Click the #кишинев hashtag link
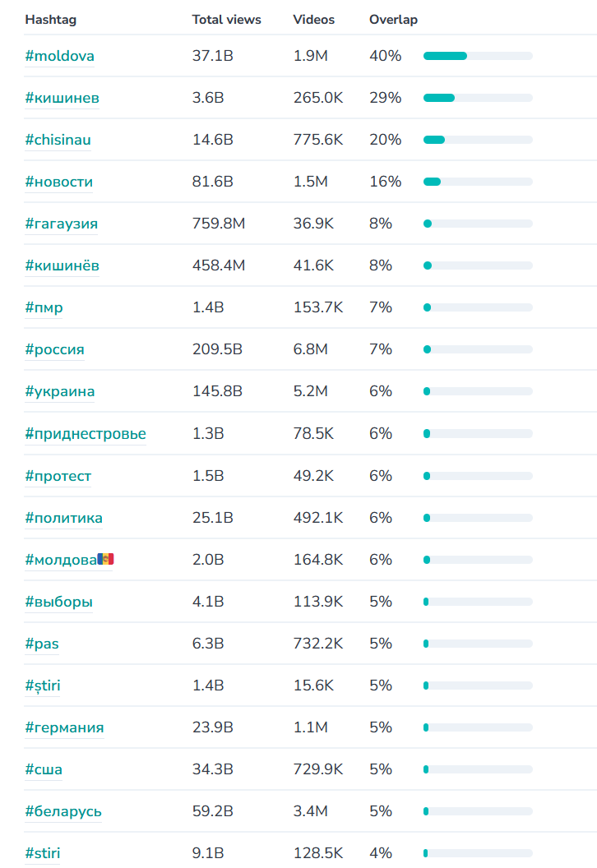597x868 pixels. [62, 98]
